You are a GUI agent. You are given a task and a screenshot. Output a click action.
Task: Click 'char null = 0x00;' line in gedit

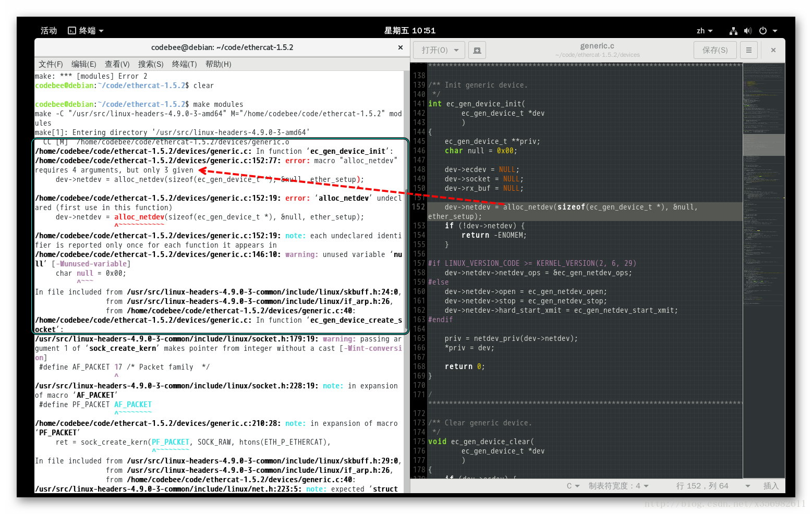(481, 151)
